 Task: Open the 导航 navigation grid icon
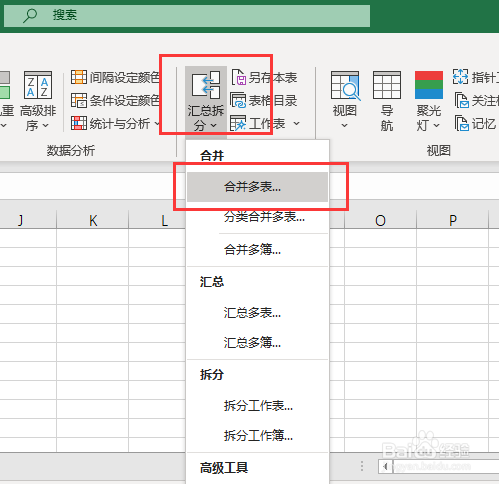tap(387, 85)
